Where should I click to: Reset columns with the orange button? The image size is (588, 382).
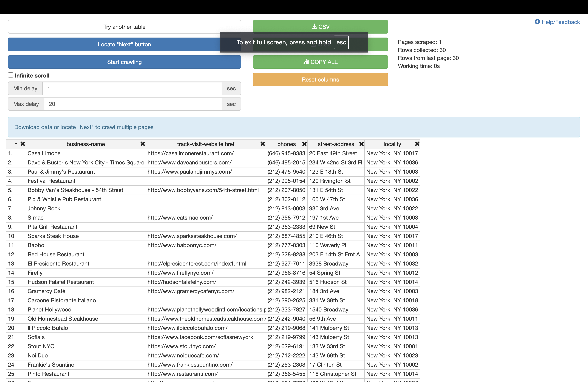pyautogui.click(x=320, y=80)
